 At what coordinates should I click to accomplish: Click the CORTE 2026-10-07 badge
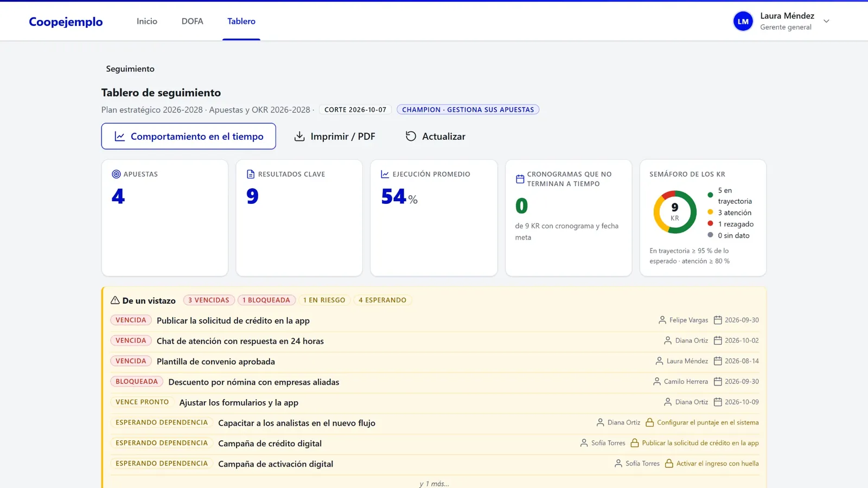(x=355, y=110)
